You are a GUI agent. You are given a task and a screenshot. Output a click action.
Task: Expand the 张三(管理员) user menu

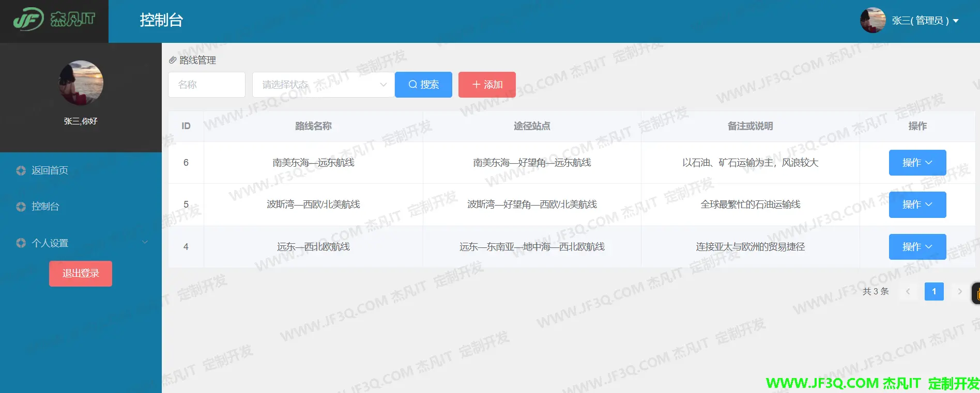pyautogui.click(x=925, y=21)
